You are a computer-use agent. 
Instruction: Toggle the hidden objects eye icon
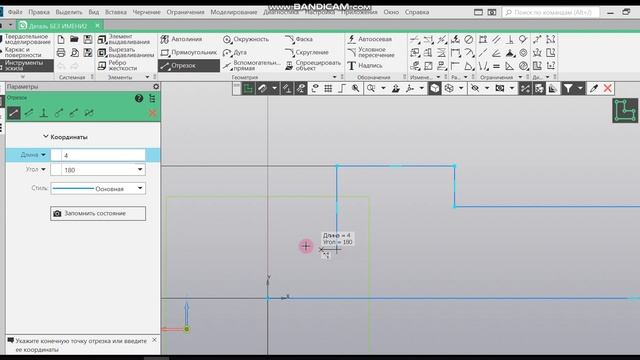click(475, 89)
